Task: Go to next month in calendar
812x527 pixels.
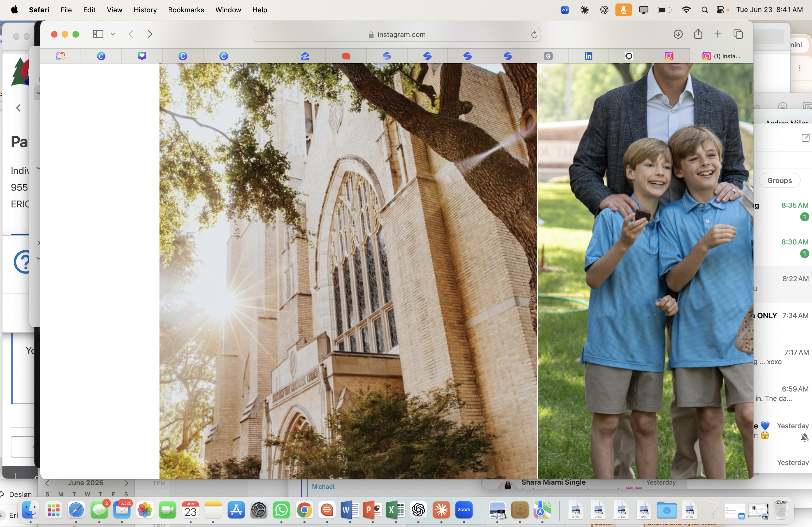Action: 126,483
